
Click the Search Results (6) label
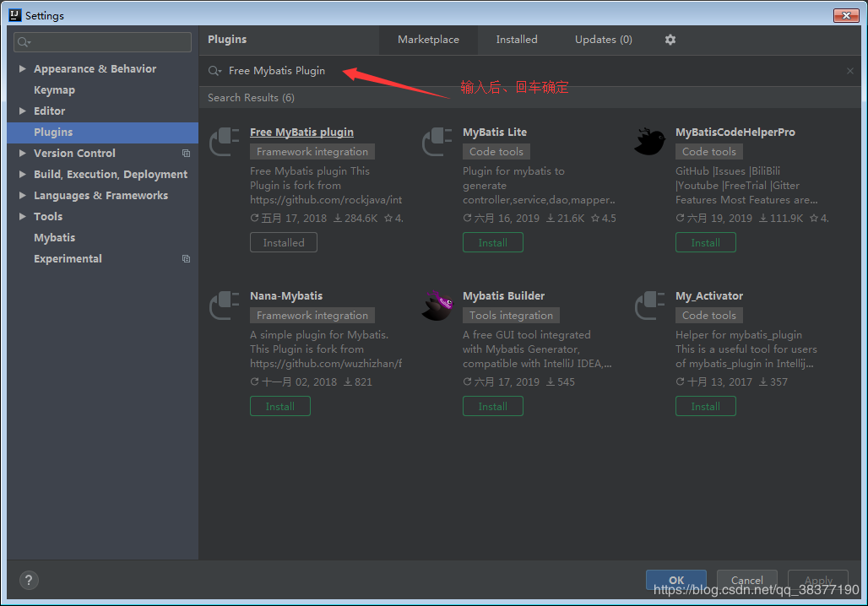pyautogui.click(x=252, y=98)
